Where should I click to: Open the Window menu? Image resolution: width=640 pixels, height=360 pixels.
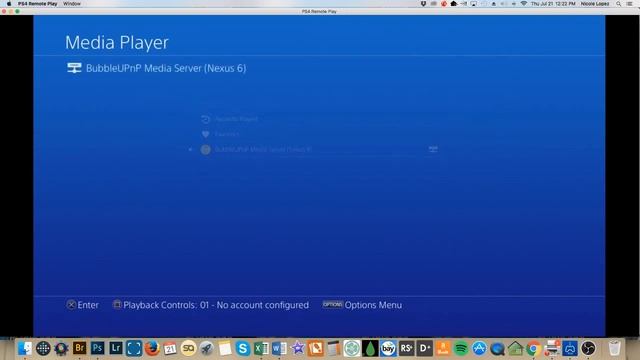coord(72,4)
